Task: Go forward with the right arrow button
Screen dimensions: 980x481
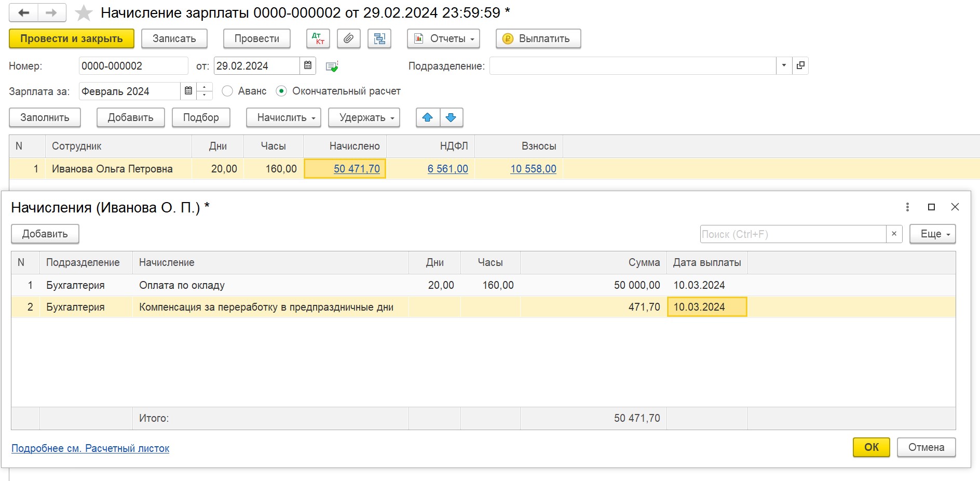Action: 51,12
